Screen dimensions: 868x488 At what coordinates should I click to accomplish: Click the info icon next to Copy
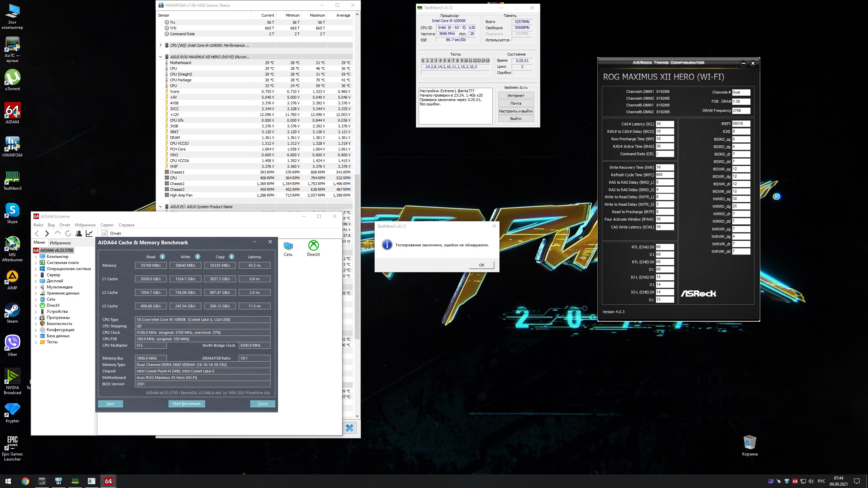[232, 257]
